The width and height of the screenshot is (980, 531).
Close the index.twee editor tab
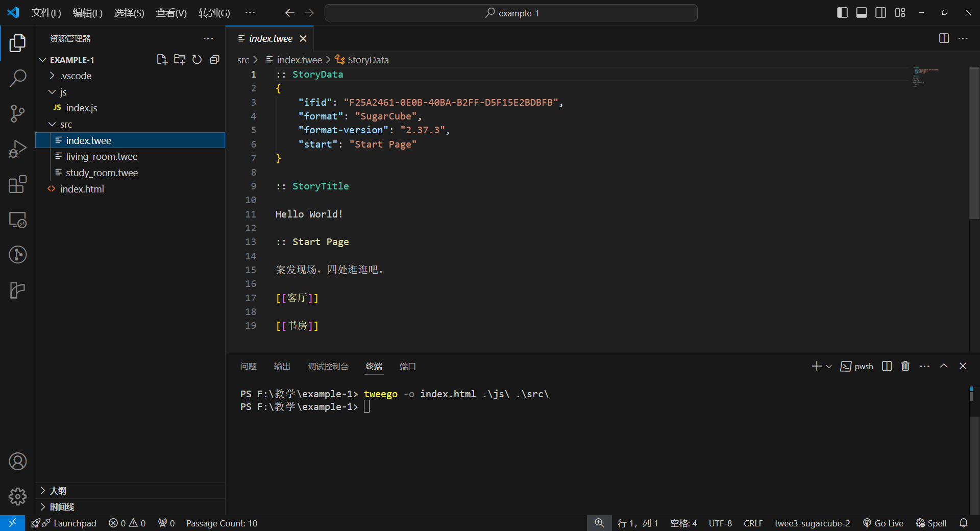[303, 38]
